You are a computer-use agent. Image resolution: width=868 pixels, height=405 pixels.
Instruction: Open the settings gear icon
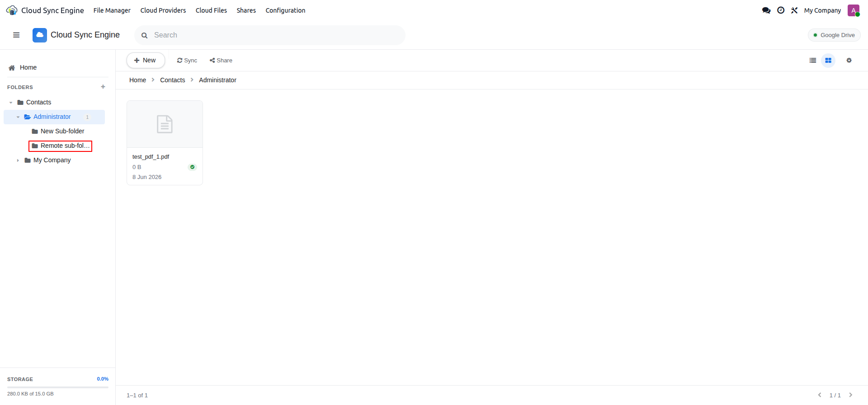click(849, 61)
